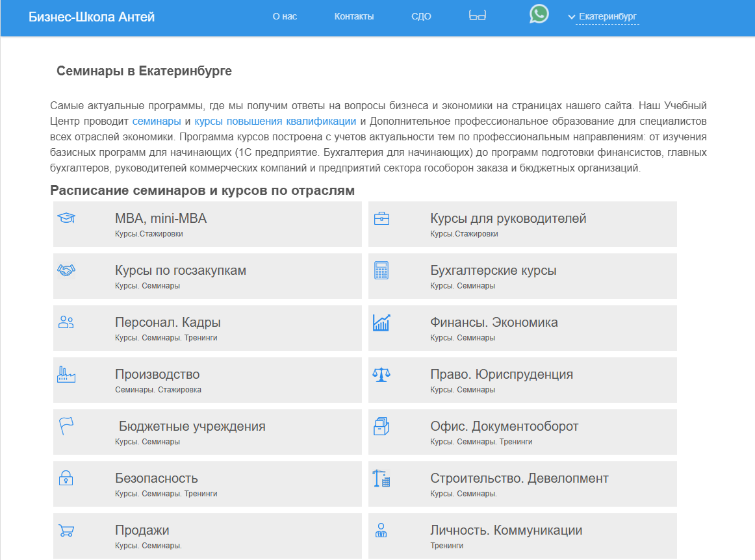Click the briefcase icon for managers courses
Image resolution: width=755 pixels, height=560 pixels.
(381, 218)
